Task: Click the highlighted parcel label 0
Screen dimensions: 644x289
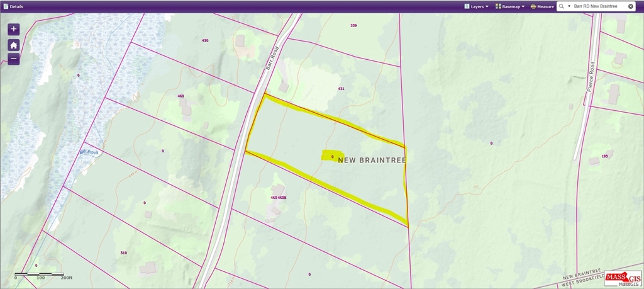Action: (x=332, y=156)
